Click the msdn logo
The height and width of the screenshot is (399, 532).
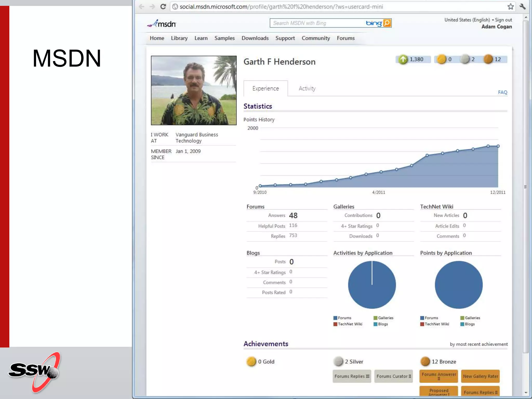tap(162, 24)
